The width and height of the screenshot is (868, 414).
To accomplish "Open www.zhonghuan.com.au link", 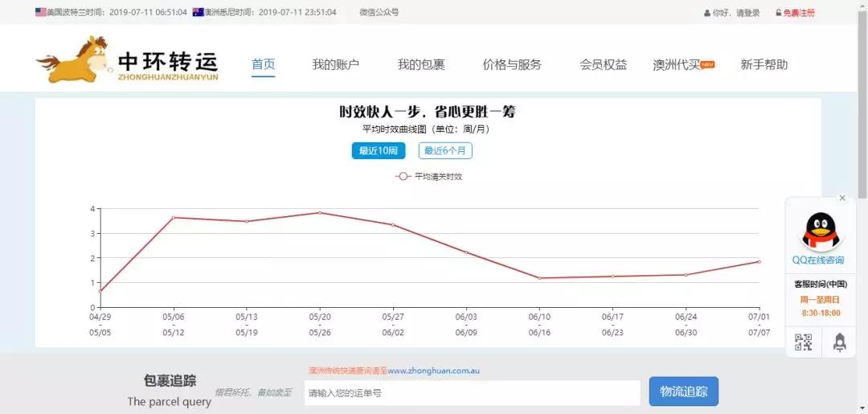I will tap(433, 371).
